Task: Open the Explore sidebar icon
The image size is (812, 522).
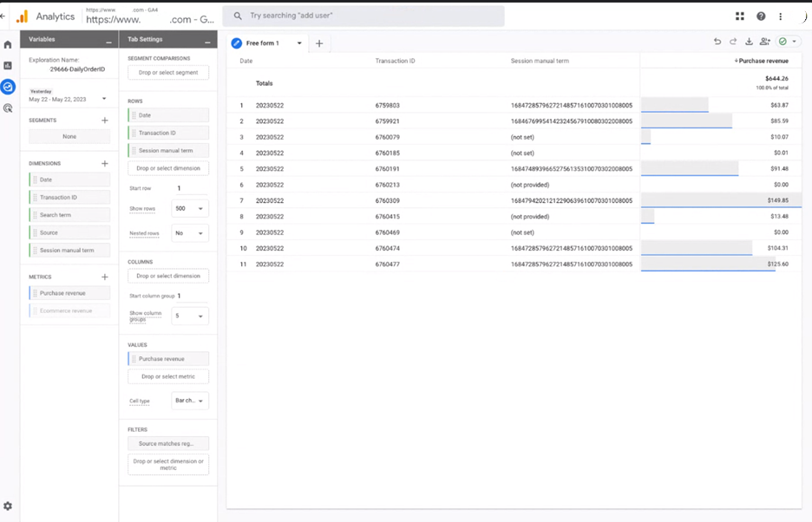Action: [8, 87]
